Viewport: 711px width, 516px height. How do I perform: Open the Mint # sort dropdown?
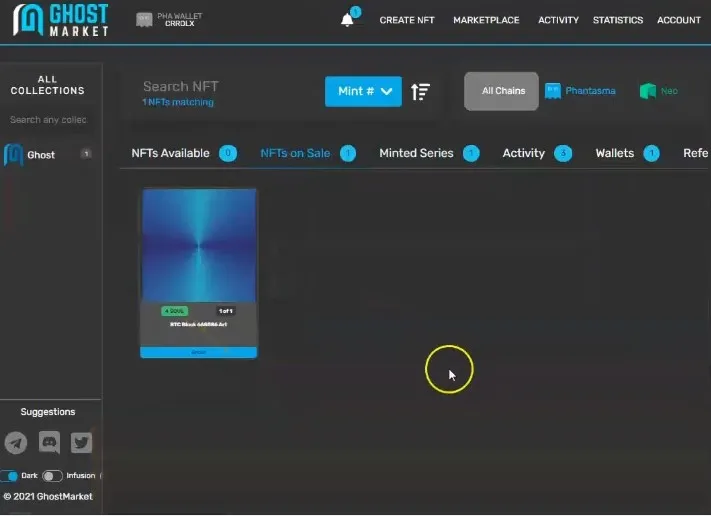pos(363,92)
